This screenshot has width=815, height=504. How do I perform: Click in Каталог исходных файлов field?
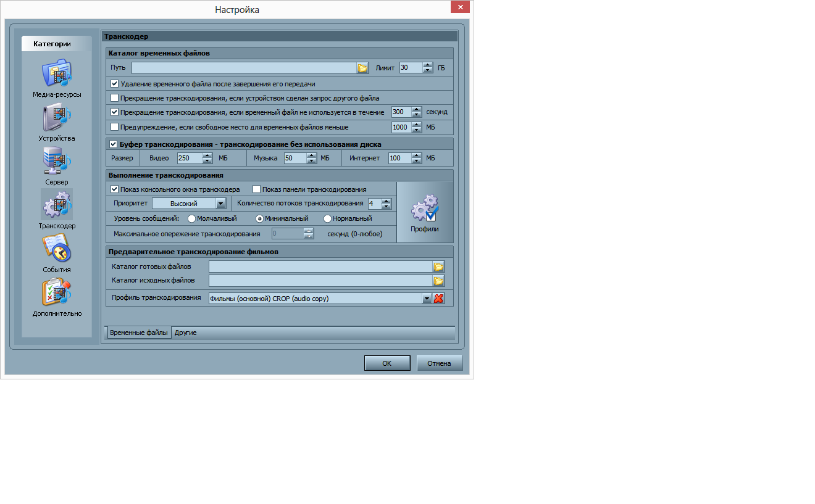320,281
